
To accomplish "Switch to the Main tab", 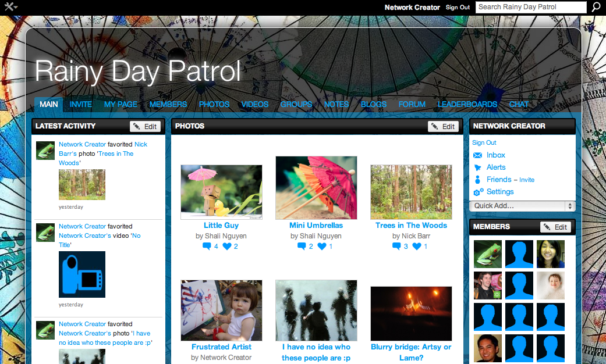I will point(49,104).
